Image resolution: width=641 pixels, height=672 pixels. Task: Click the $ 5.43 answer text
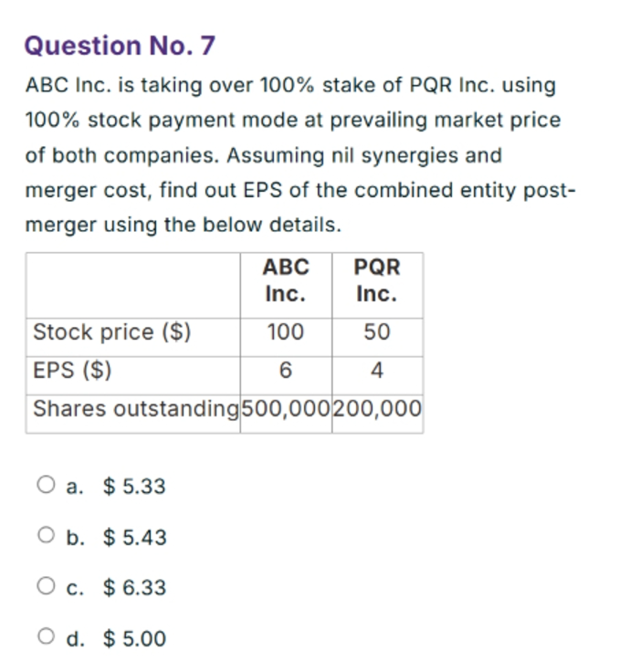[x=134, y=537]
